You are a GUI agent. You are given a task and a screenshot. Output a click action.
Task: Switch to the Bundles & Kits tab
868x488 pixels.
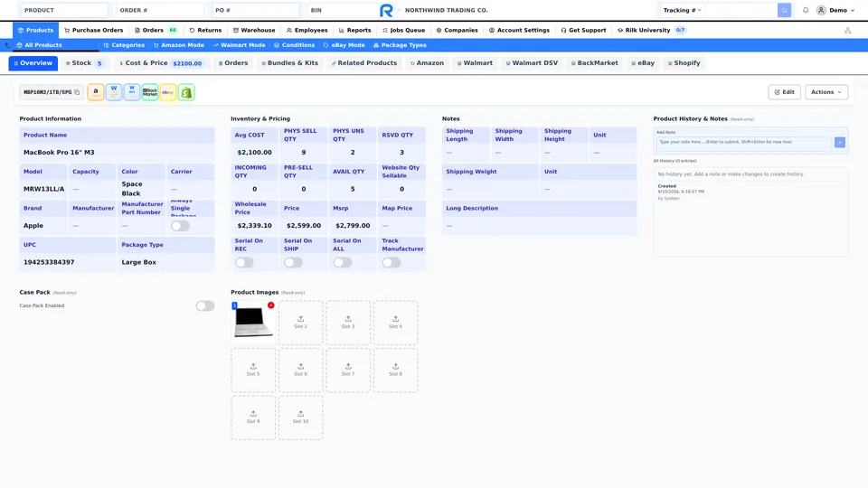pyautogui.click(x=289, y=63)
